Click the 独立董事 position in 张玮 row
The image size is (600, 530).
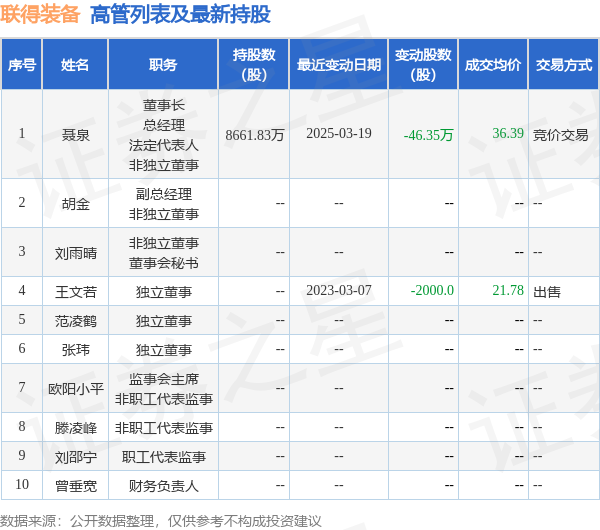164,350
